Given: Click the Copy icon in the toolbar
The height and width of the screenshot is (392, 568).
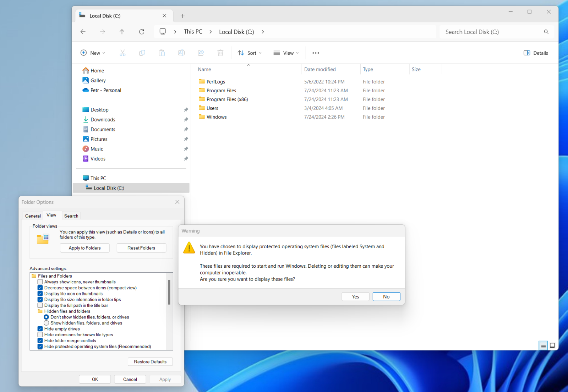Looking at the screenshot, I should pos(142,53).
